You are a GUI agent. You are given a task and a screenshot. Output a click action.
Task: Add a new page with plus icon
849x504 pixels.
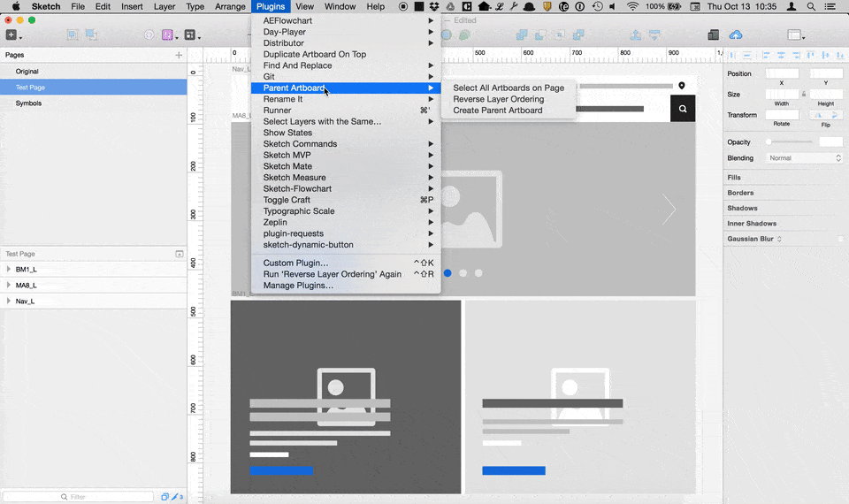[x=179, y=55]
